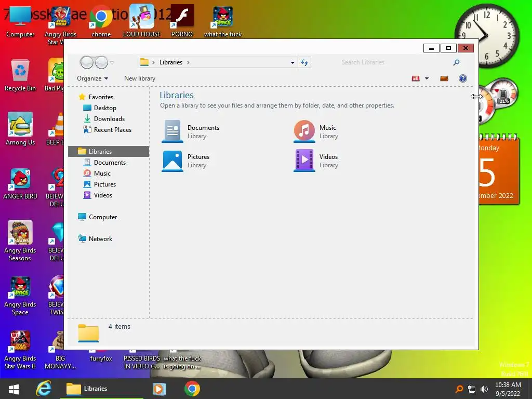Select Documents in sidebar tree

coord(104,163)
